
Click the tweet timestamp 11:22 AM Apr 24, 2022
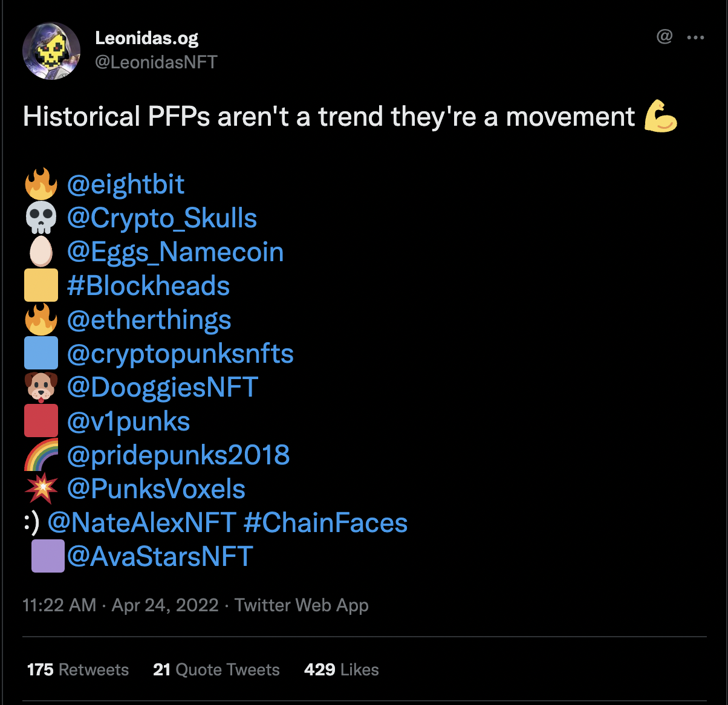click(120, 605)
